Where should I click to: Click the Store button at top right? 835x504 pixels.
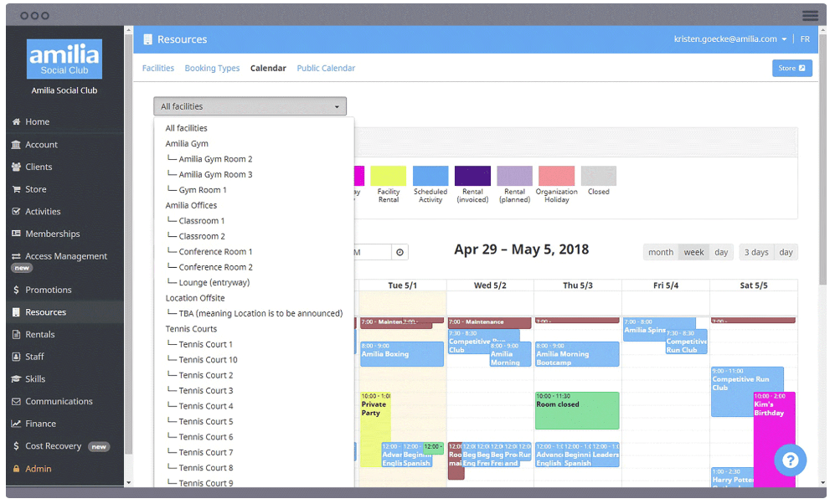(x=791, y=68)
